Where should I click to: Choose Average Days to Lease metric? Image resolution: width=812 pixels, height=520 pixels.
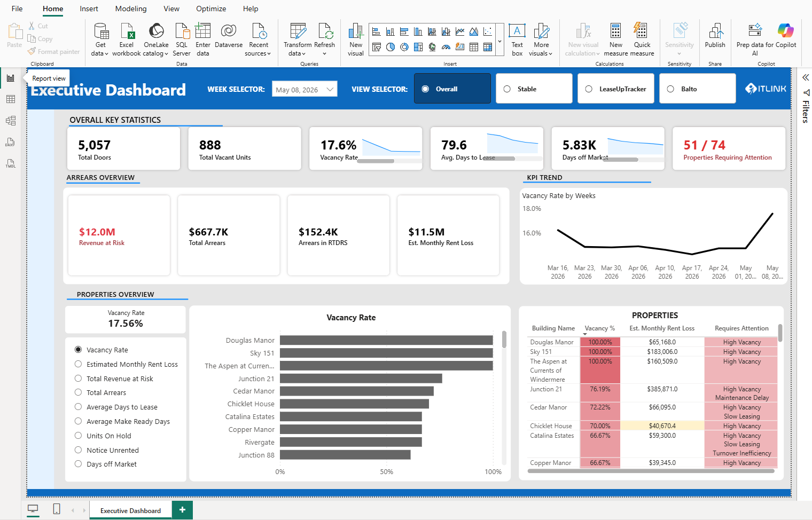(x=116, y=407)
